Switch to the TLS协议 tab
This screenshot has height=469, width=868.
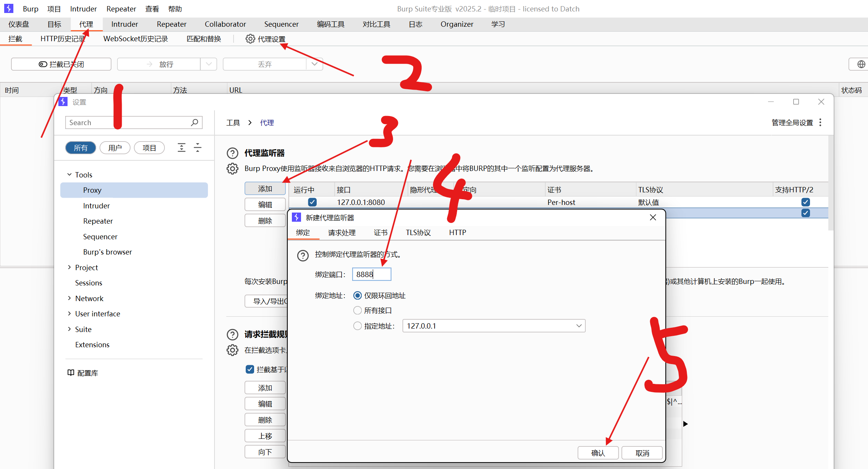coord(418,233)
